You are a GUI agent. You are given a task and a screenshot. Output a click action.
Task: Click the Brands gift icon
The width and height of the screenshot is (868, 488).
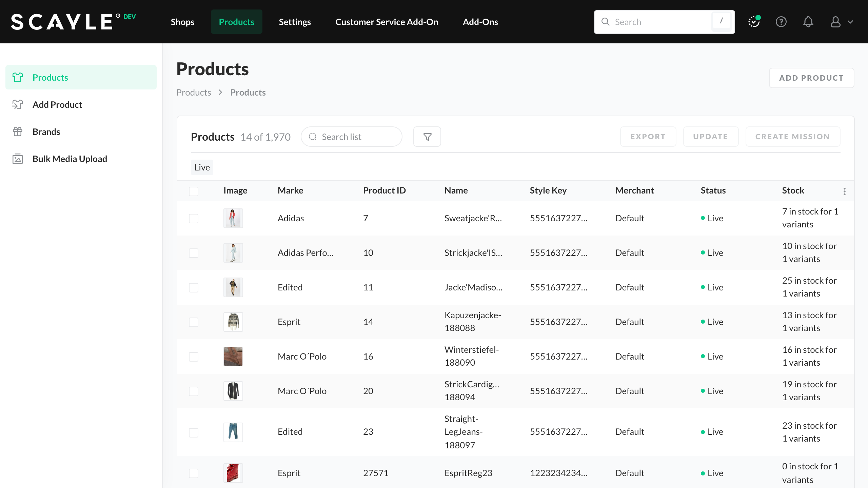click(18, 131)
